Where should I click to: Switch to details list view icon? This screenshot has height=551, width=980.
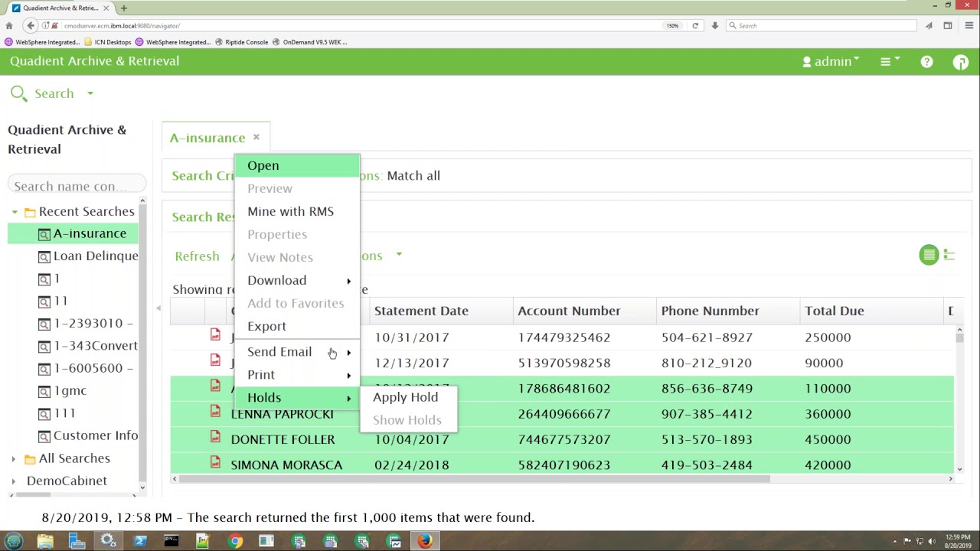pyautogui.click(x=929, y=255)
